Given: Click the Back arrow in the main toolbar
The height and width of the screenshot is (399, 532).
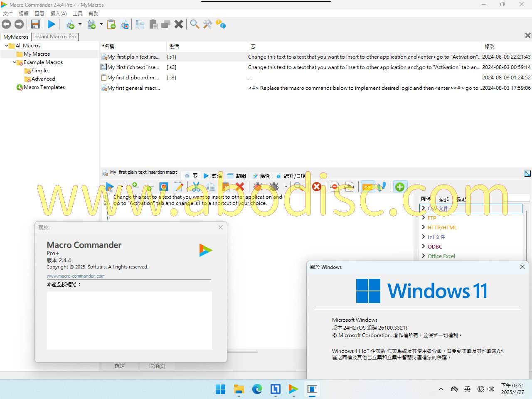Looking at the screenshot, I should tap(6, 25).
